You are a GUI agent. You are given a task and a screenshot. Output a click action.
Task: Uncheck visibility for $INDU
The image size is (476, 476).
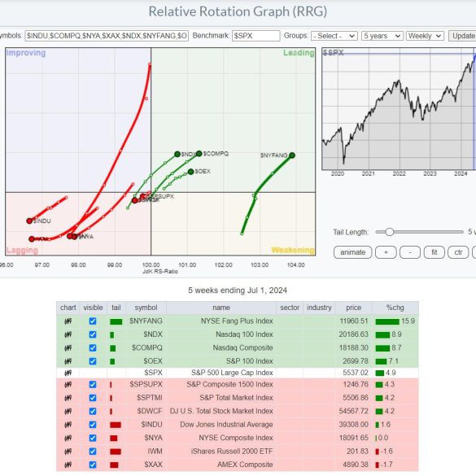click(x=93, y=425)
